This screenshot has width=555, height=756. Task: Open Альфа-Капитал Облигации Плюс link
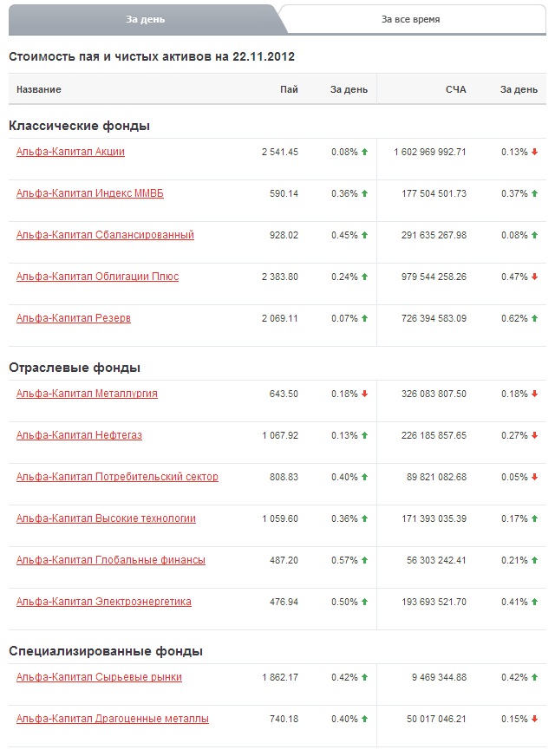point(97,277)
